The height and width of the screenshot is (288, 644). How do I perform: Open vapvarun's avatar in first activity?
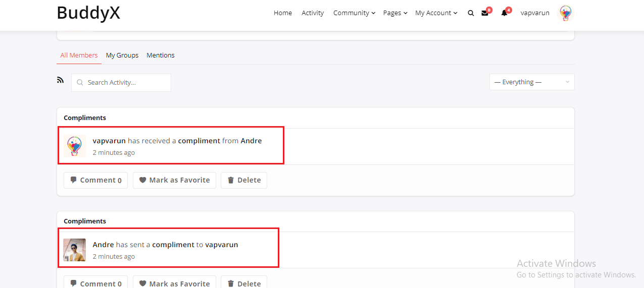point(75,146)
